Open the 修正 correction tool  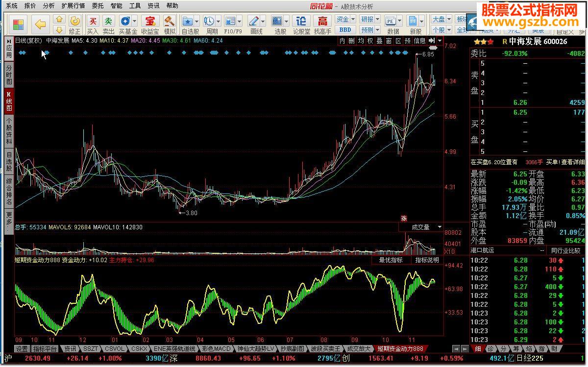[x=74, y=24]
